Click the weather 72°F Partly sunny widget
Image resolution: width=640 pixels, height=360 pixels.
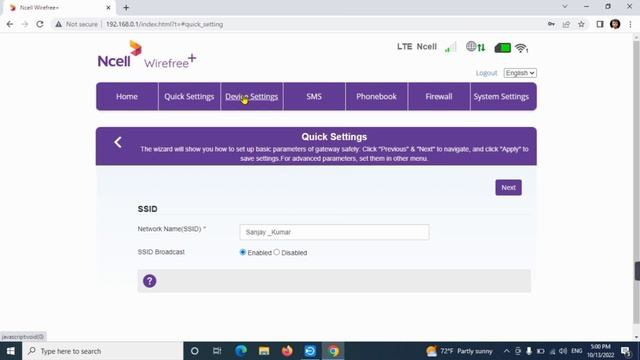click(x=459, y=351)
